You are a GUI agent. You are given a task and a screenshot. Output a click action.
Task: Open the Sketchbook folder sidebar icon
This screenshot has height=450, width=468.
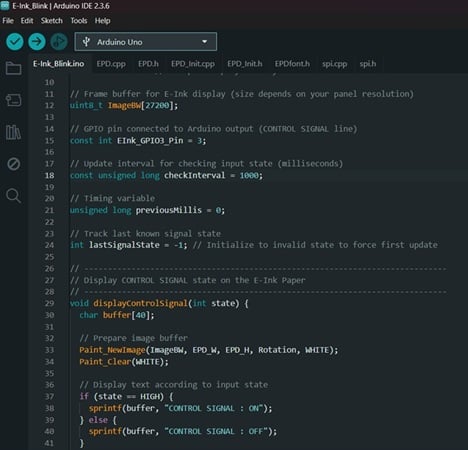13,68
